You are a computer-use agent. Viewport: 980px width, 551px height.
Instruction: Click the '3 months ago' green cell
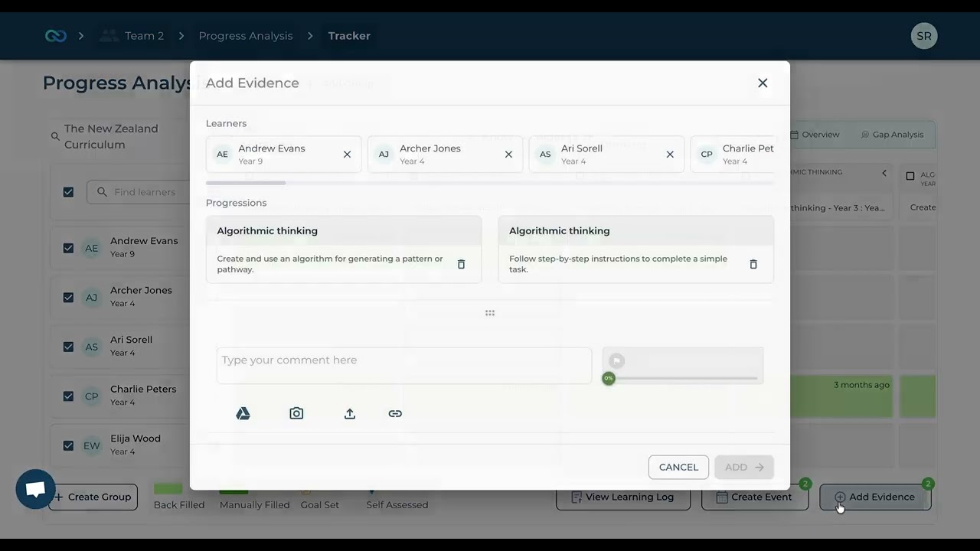pos(841,396)
